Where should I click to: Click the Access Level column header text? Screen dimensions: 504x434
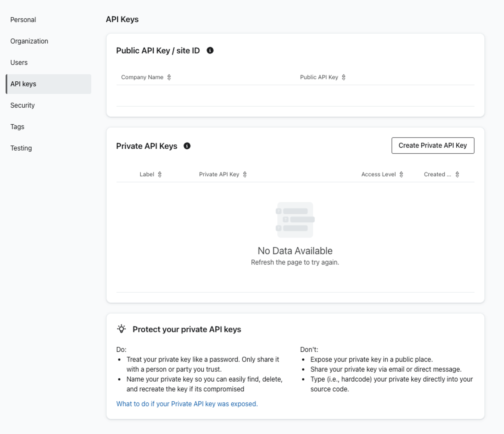tap(379, 174)
